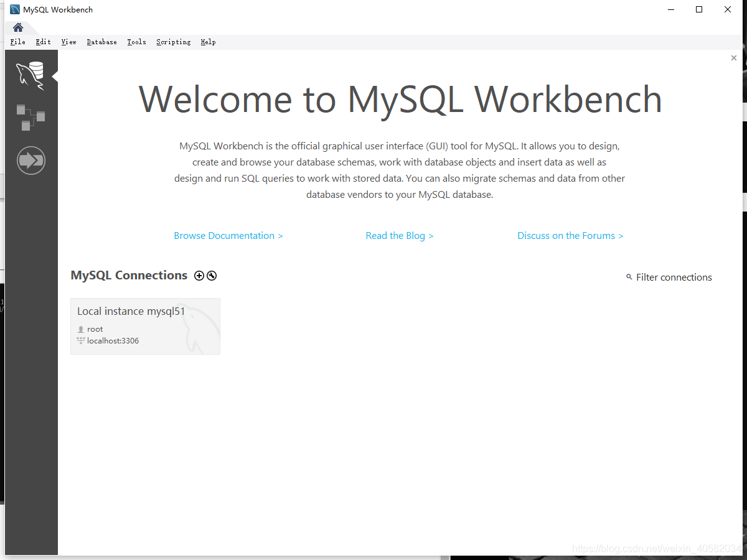Manage connections with the wrench icon
The height and width of the screenshot is (560, 747).
tap(212, 276)
